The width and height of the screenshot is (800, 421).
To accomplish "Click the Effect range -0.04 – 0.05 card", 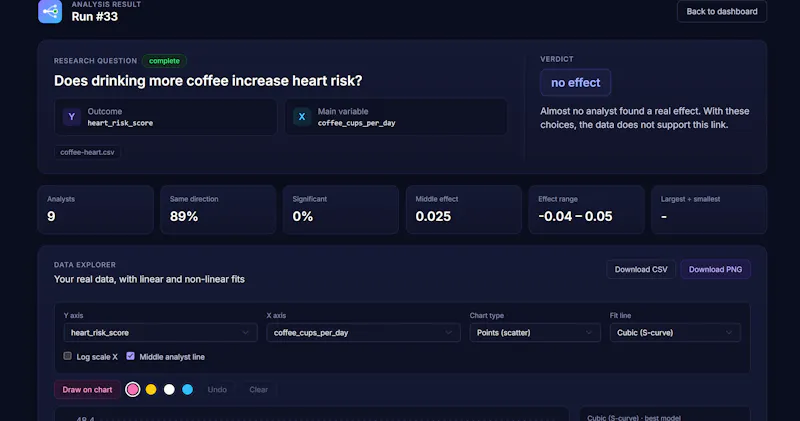I will point(586,210).
